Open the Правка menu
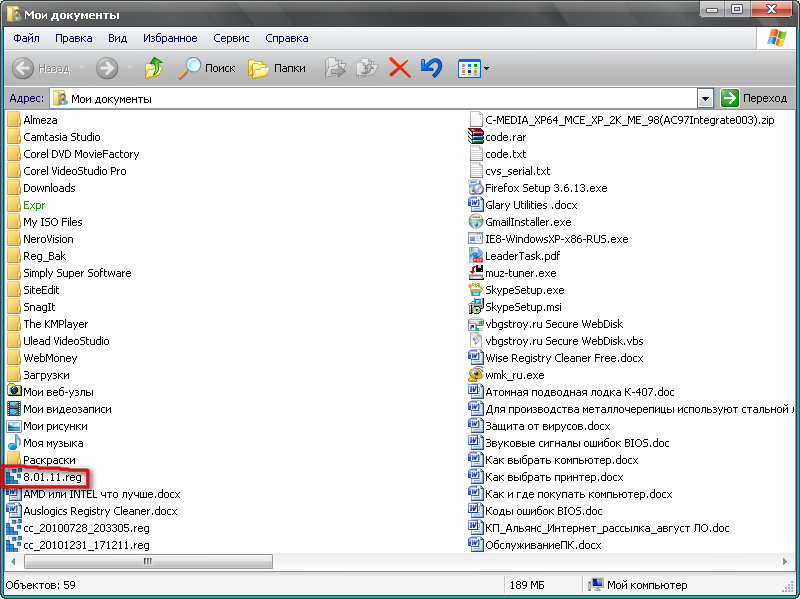Image resolution: width=800 pixels, height=599 pixels. click(73, 38)
